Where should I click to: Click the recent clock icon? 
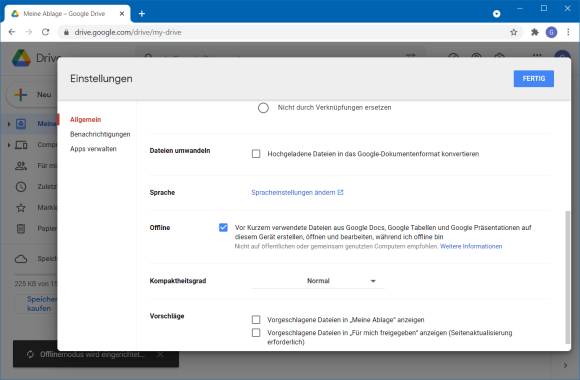click(x=21, y=187)
